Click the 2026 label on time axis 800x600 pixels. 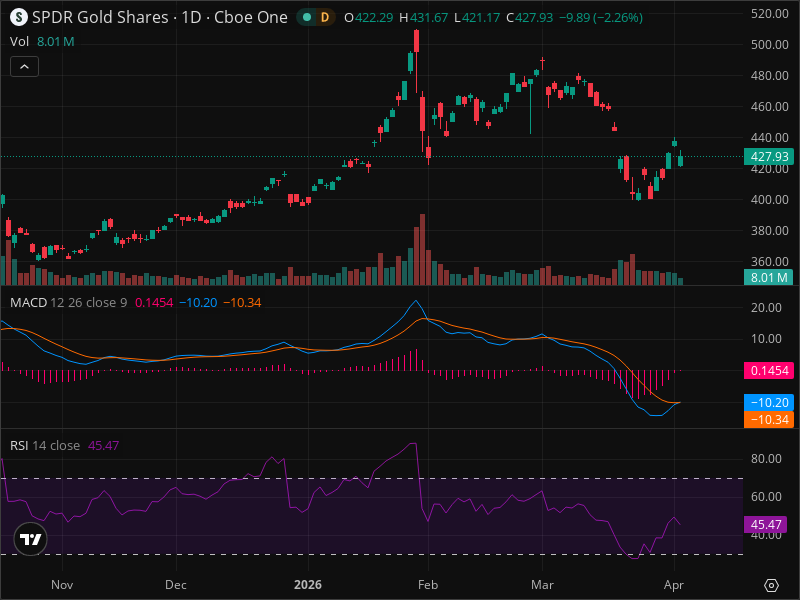click(308, 585)
